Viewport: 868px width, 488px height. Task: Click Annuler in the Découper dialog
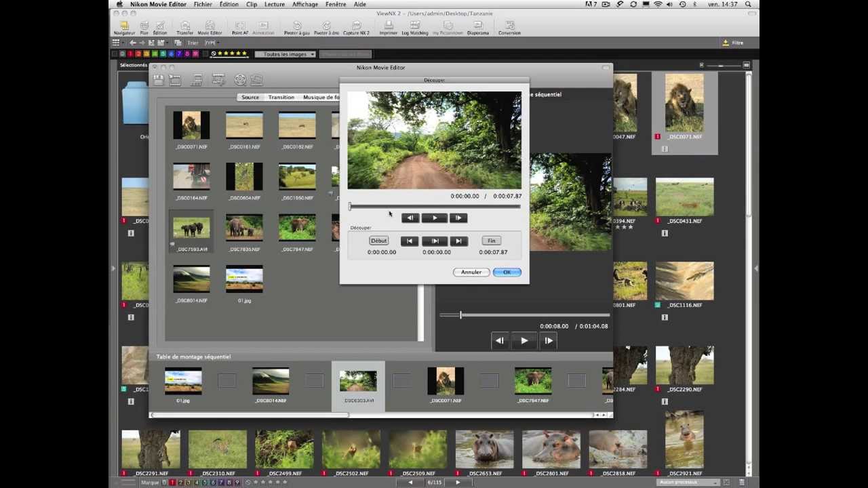coord(471,272)
